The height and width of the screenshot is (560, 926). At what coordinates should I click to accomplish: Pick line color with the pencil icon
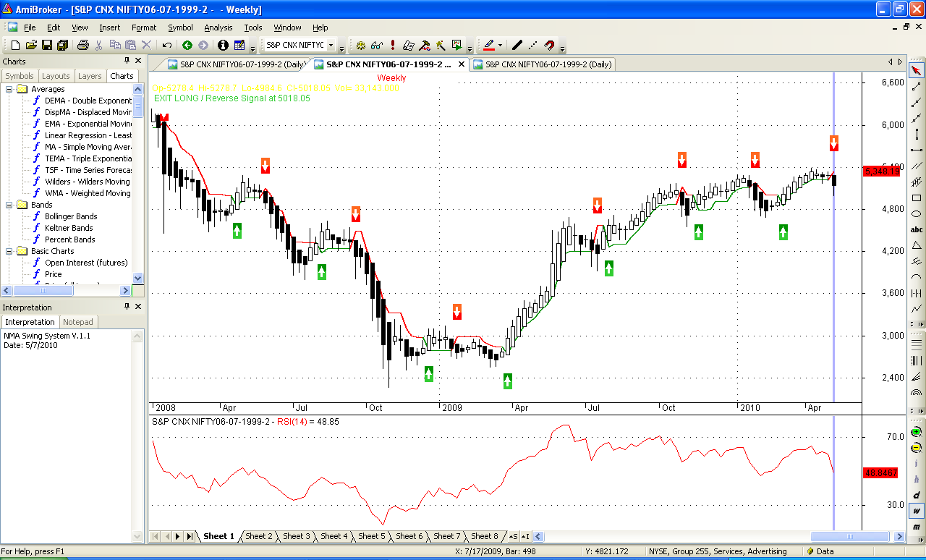[x=488, y=45]
